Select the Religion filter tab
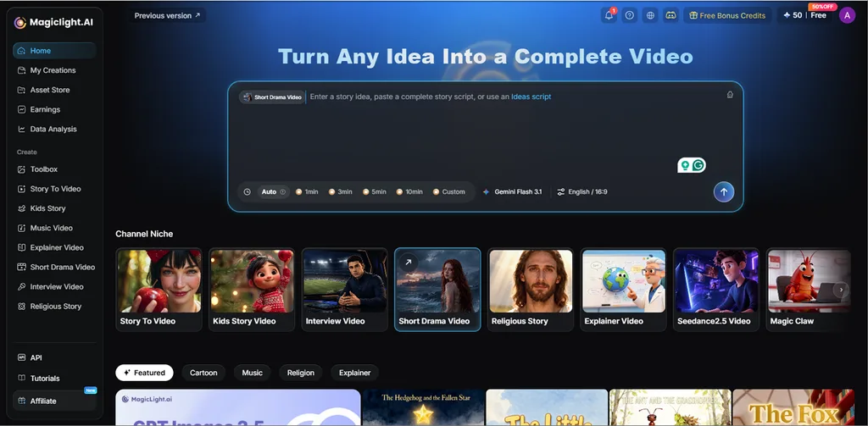Screen dimensions: 868x426 [301, 373]
